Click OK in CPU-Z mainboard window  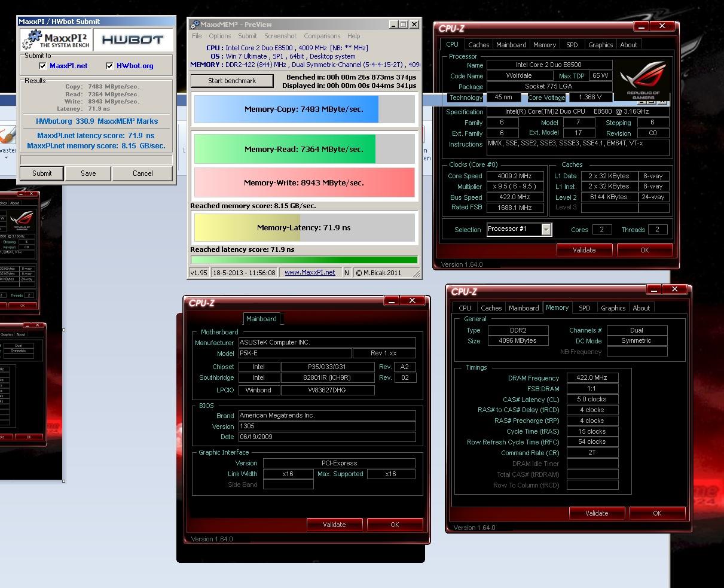[395, 525]
